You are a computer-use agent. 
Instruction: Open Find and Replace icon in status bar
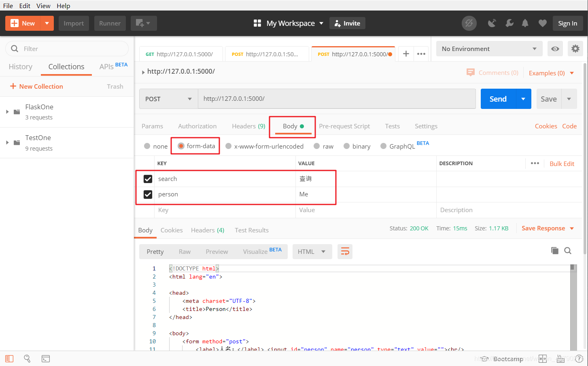coord(27,358)
